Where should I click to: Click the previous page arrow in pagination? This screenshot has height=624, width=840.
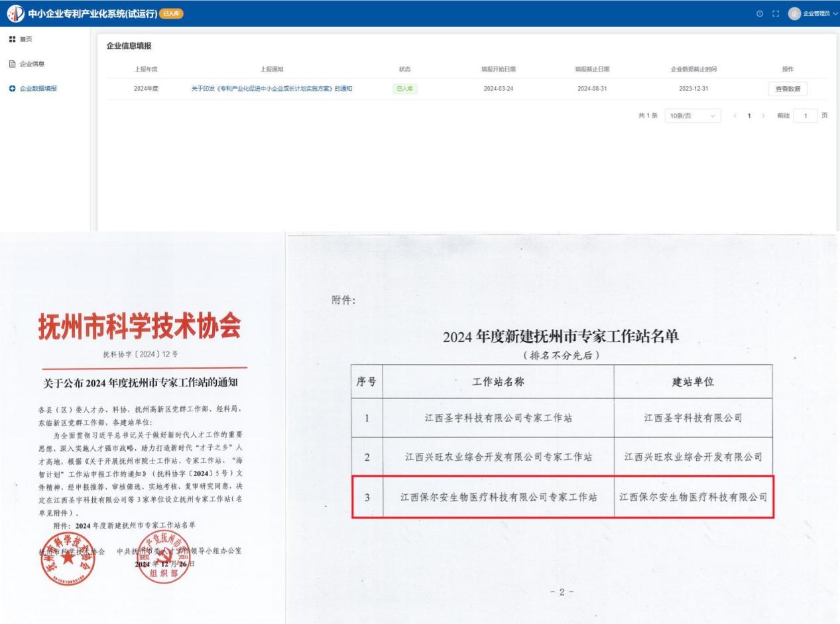coord(735,116)
